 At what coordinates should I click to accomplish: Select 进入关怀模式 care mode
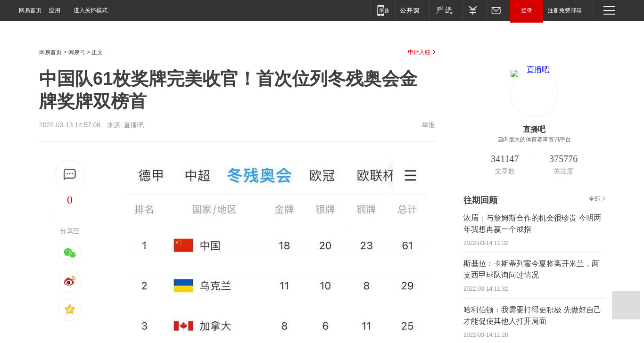(91, 10)
